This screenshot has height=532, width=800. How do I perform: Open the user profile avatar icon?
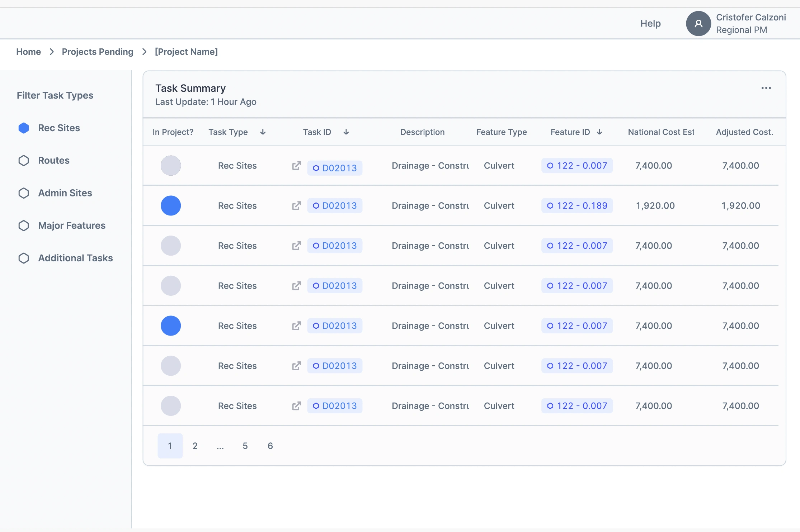(698, 24)
